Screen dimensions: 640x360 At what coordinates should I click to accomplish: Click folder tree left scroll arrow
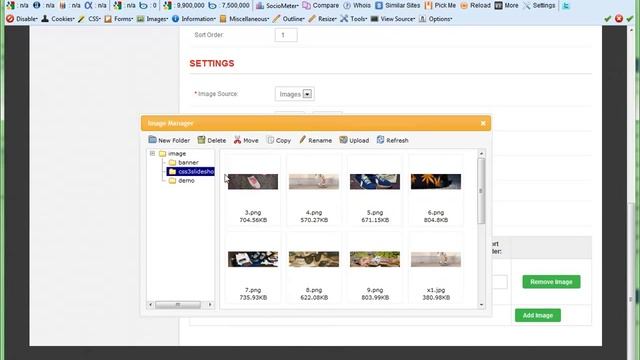151,304
